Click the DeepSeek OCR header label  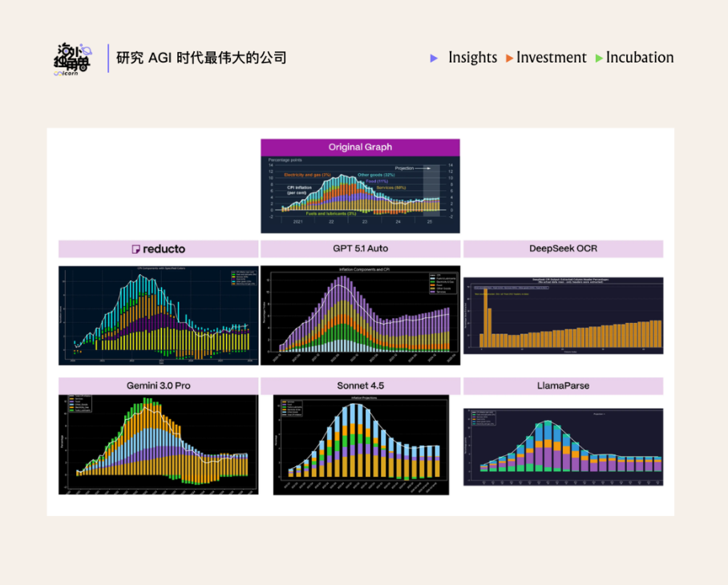(x=563, y=248)
